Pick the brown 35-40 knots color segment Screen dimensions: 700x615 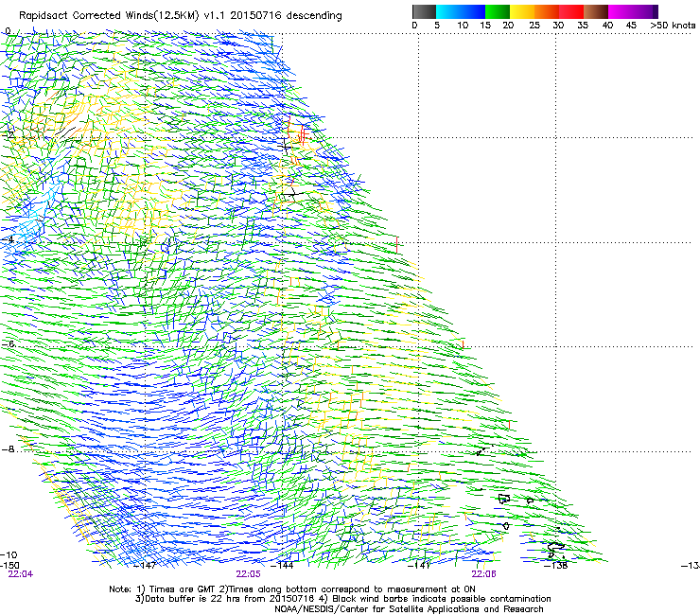coord(596,11)
